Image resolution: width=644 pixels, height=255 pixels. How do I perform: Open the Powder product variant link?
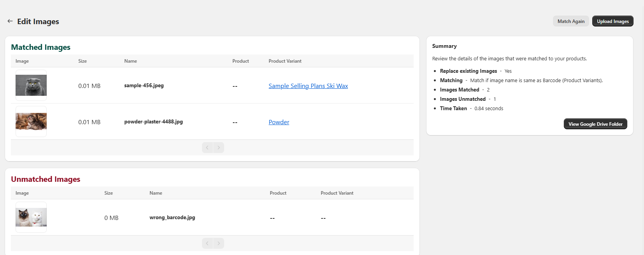click(x=279, y=122)
